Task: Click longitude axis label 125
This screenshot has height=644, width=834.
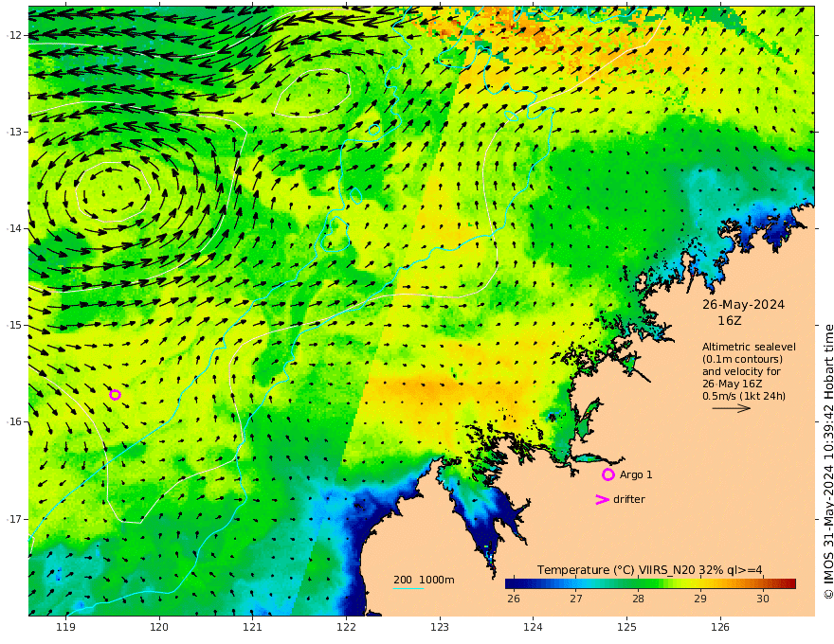Action: point(626,627)
